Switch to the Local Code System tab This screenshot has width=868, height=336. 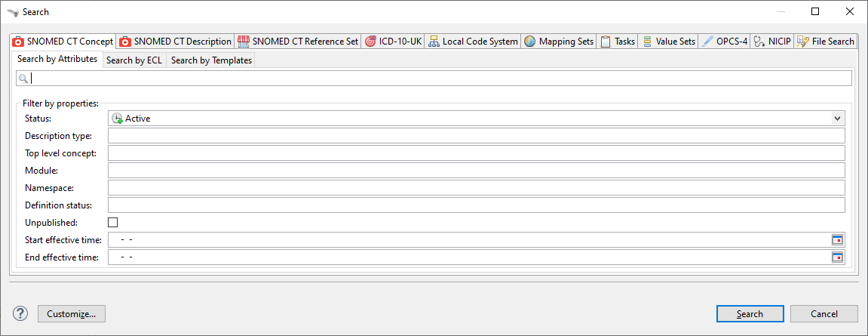[473, 42]
